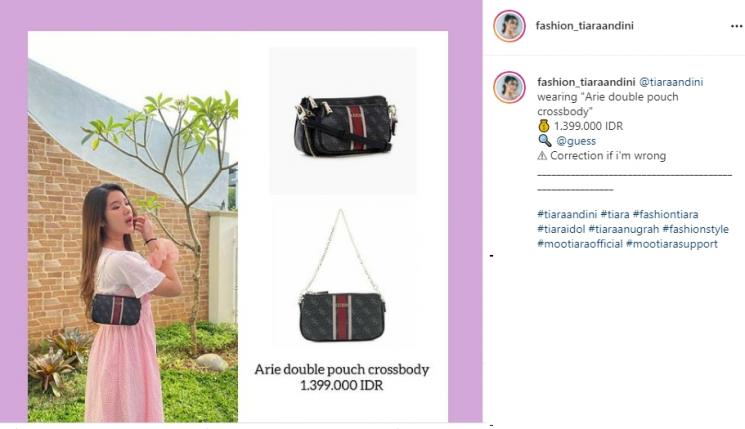The width and height of the screenshot is (745, 429).
Task: Open the @tiaraandini mention
Action: 671,82
